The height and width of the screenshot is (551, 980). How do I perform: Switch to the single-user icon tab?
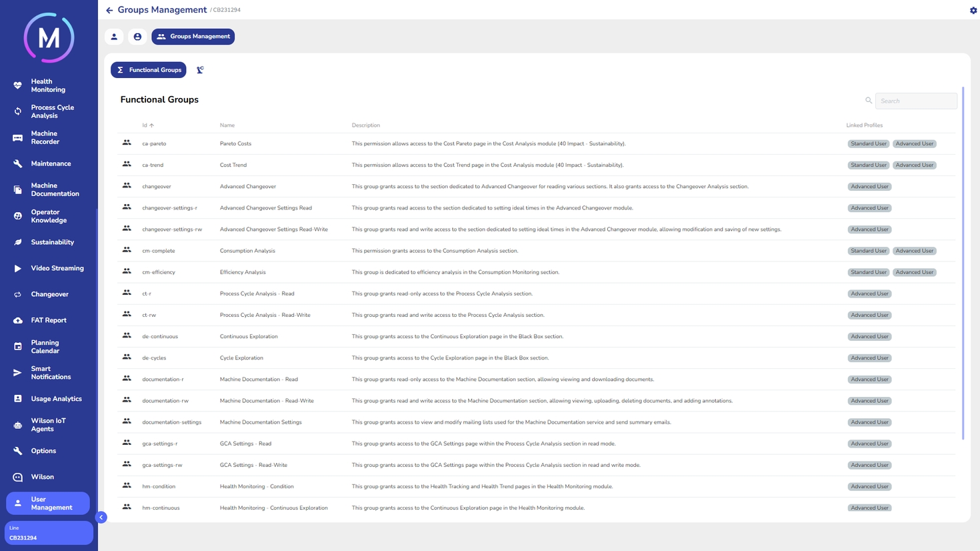pos(114,37)
